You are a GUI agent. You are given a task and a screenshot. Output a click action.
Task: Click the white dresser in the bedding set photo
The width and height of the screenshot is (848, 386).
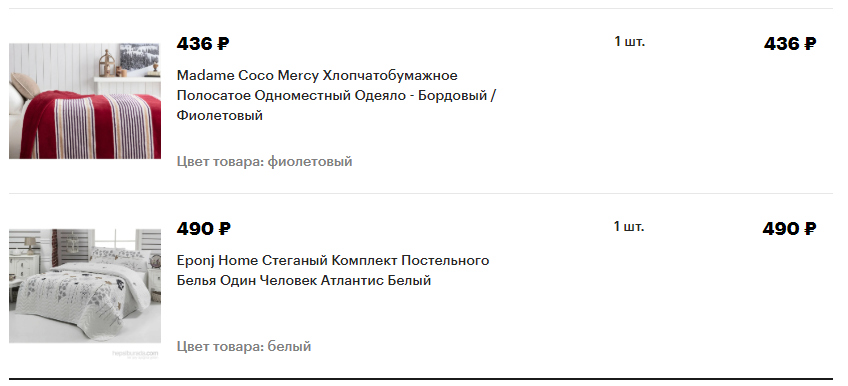(24, 265)
